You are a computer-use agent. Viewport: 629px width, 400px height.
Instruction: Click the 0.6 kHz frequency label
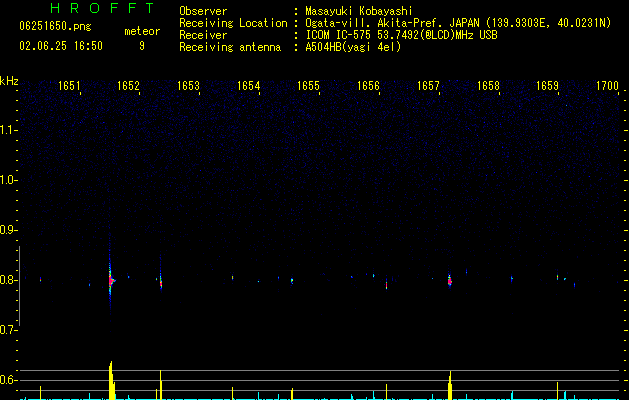(9, 380)
